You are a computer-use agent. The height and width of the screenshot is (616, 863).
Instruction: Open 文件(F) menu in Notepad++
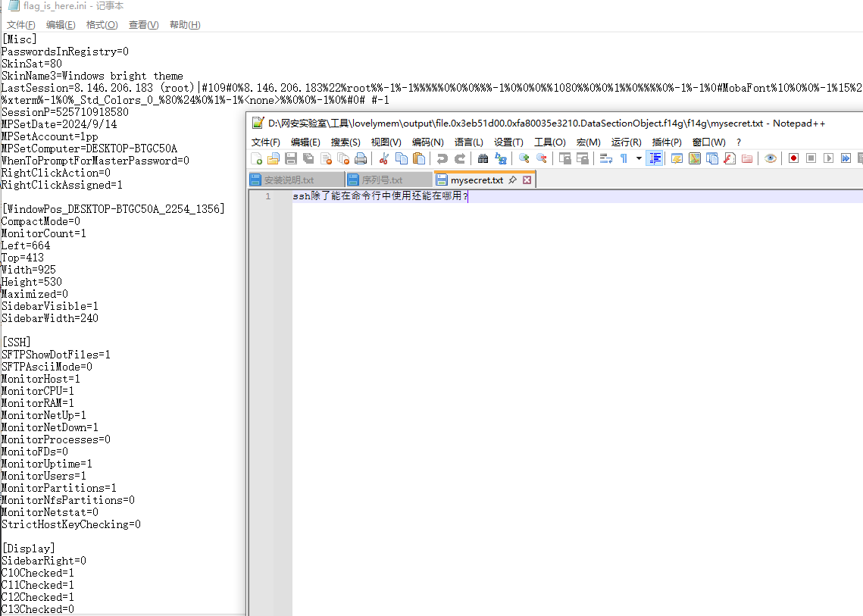266,142
